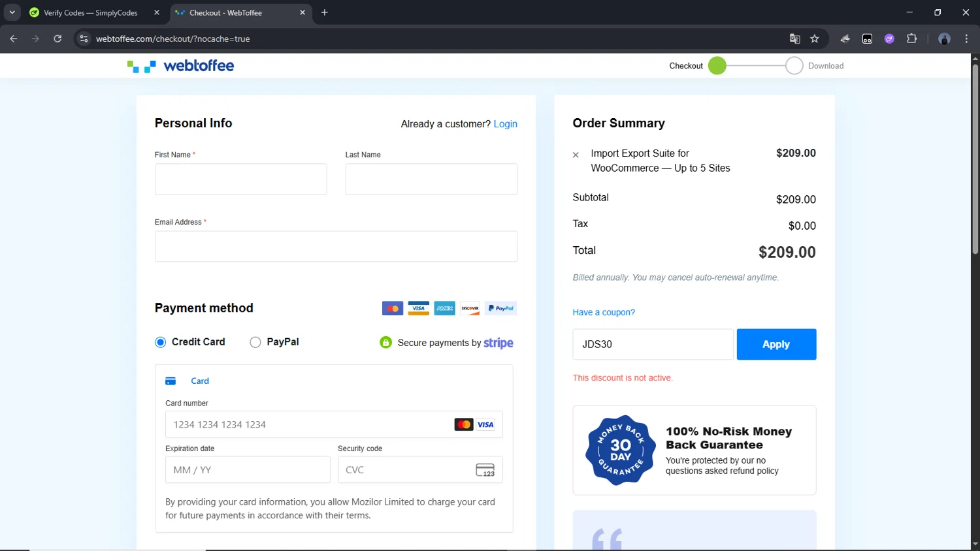Focus the First Name field

241,179
